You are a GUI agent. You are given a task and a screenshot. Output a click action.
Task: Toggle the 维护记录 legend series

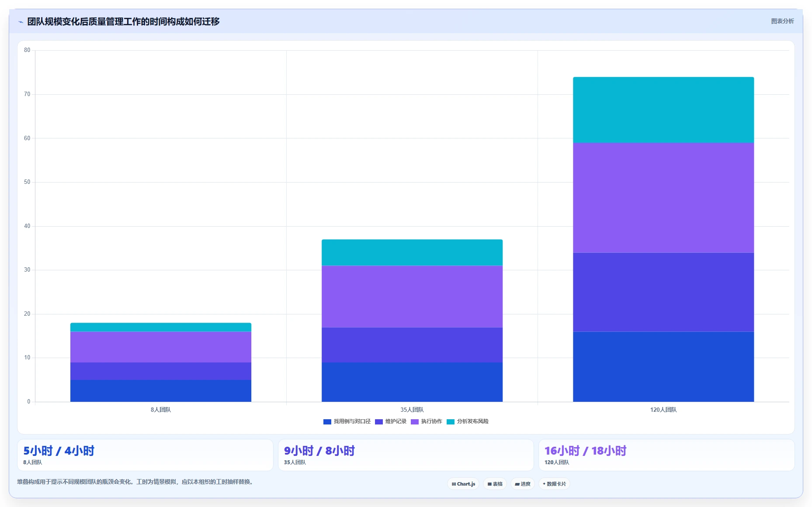(391, 421)
